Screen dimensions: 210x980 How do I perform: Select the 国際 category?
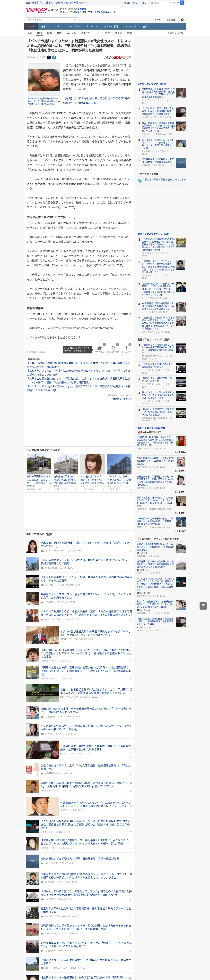pos(49,33)
